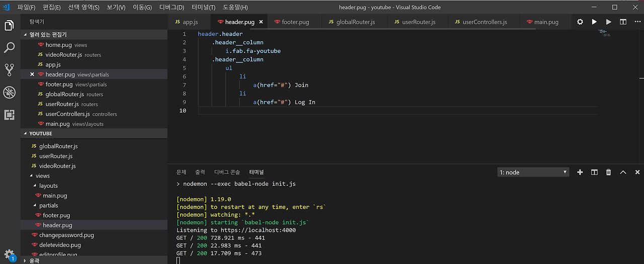Viewport: 644px width, 264px height.
Task: Open footer.pug under partials folder
Action: tap(94, 215)
